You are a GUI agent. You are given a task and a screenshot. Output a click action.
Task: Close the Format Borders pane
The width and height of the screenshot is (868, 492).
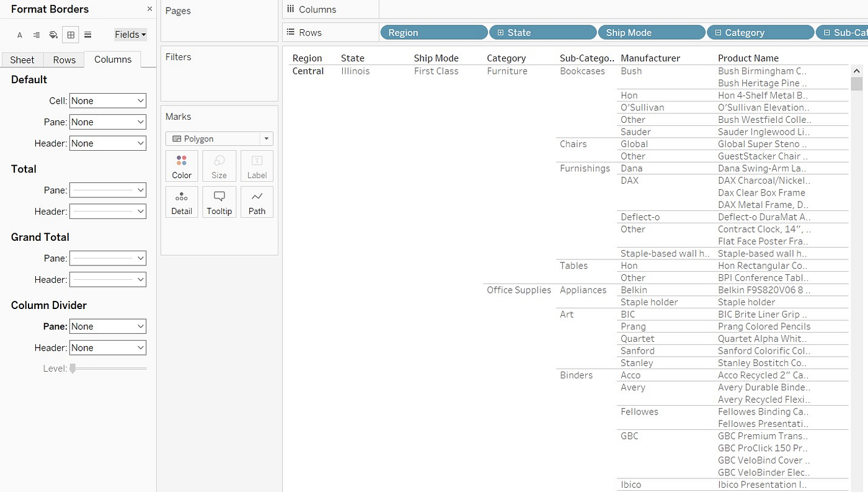click(x=149, y=9)
